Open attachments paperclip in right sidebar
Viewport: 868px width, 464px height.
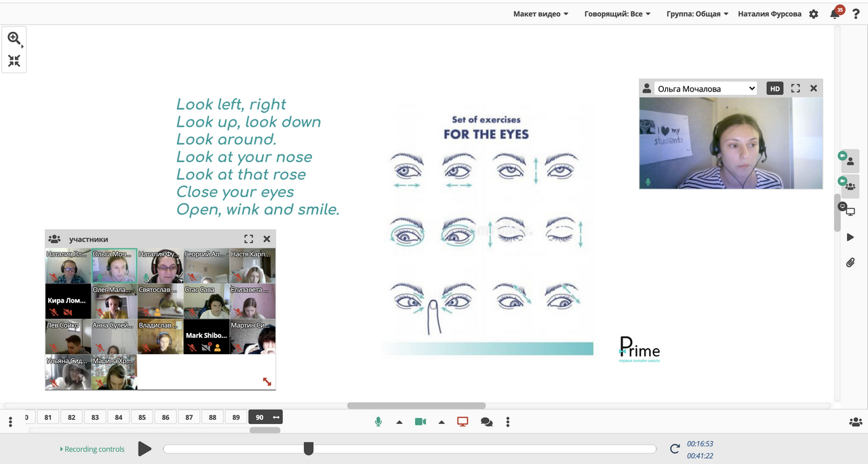pyautogui.click(x=850, y=263)
